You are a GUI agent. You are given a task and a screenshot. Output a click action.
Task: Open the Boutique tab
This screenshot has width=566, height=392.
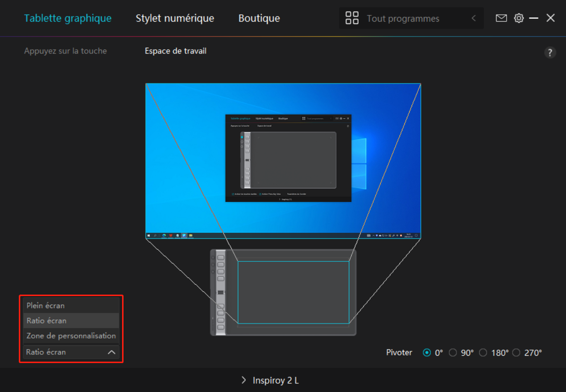click(259, 18)
